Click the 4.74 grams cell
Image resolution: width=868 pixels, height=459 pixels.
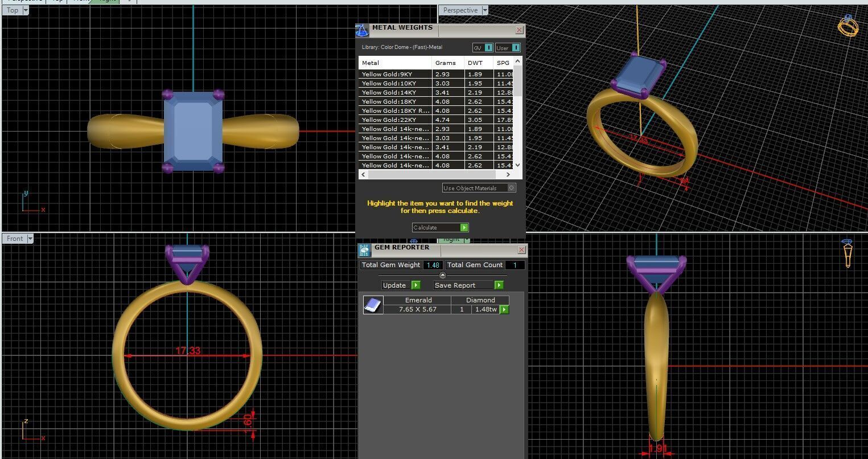(449, 120)
